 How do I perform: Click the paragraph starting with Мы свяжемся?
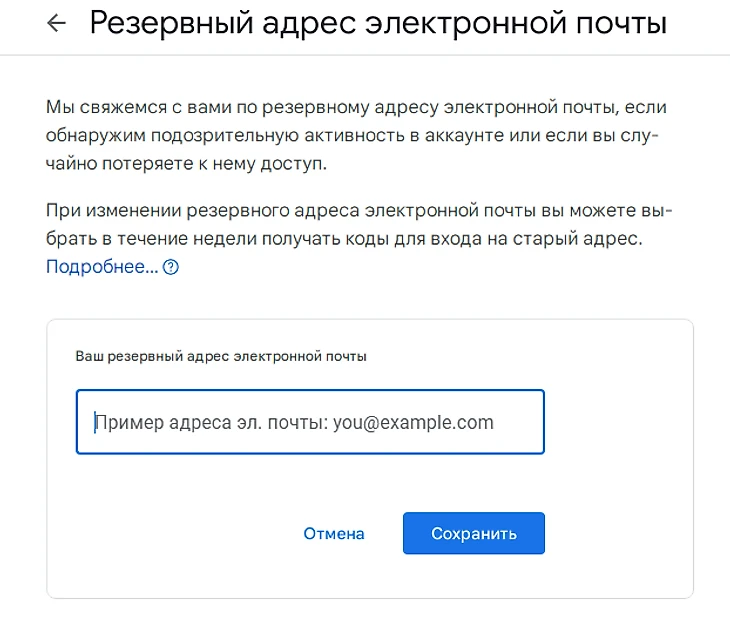tap(357, 135)
